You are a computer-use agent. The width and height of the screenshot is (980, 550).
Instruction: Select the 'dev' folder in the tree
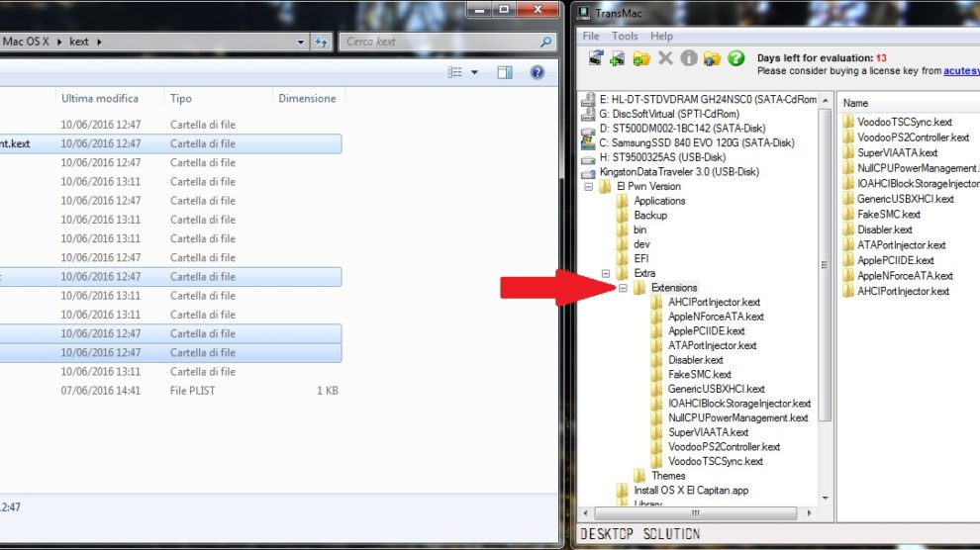641,244
